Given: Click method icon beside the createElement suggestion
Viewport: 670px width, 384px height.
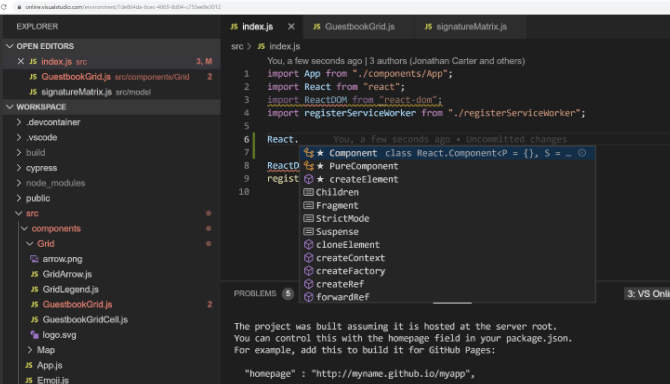Looking at the screenshot, I should (x=309, y=179).
